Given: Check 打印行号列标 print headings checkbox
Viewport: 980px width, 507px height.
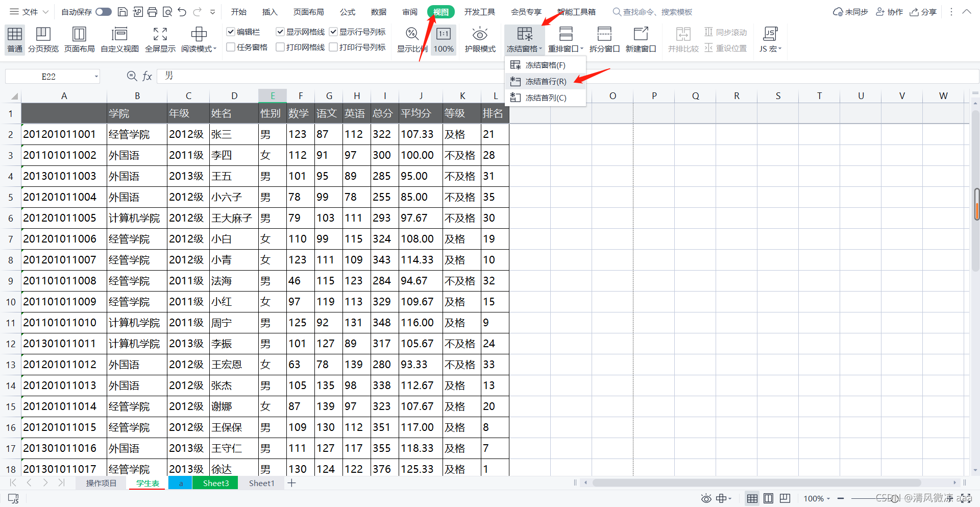Looking at the screenshot, I should pos(333,47).
